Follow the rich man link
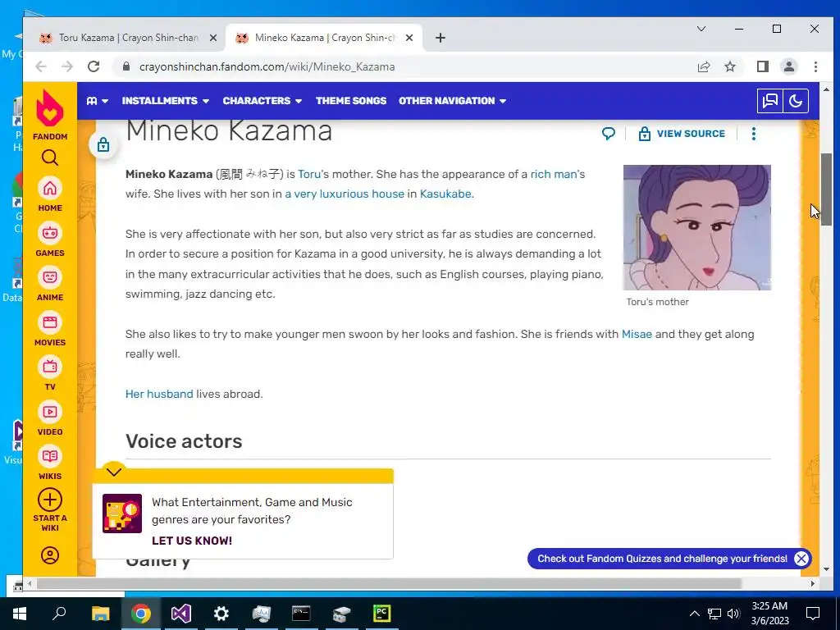Viewport: 840px width, 630px height. tap(554, 174)
